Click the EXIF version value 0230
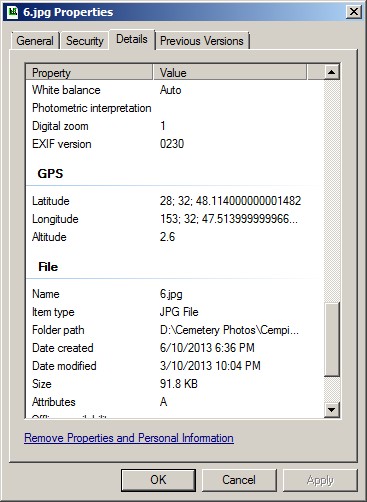This screenshot has height=502, width=367. point(172,144)
